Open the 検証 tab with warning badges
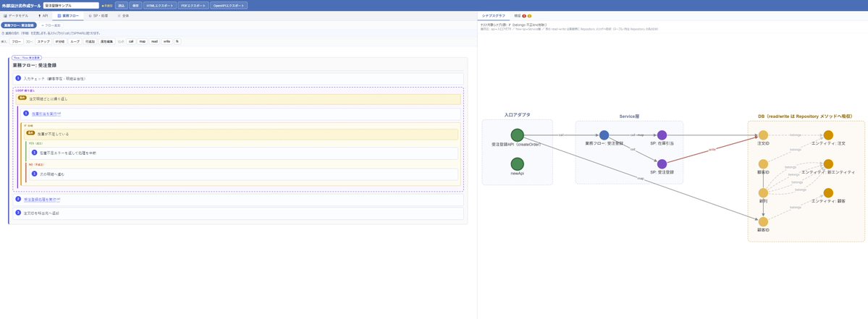 point(523,16)
